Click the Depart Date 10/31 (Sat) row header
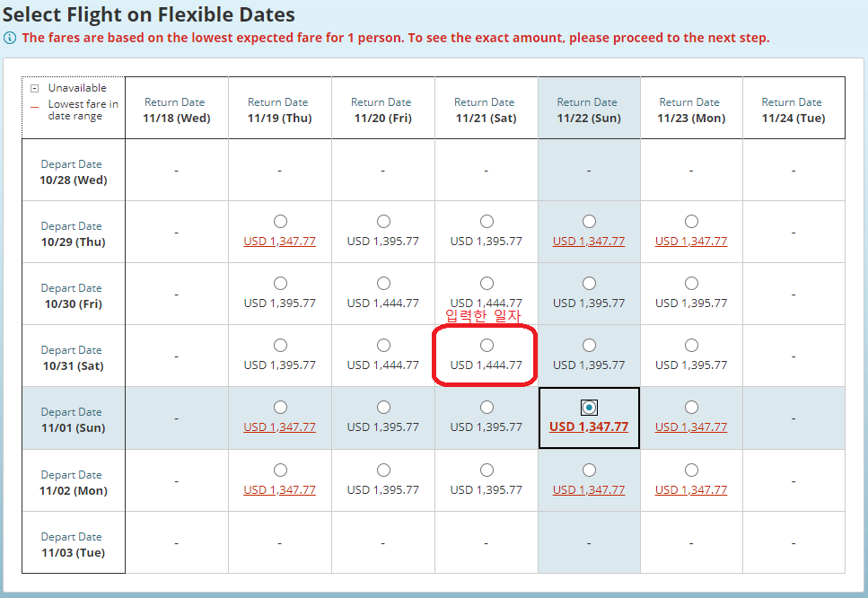This screenshot has width=868, height=598. (x=73, y=357)
